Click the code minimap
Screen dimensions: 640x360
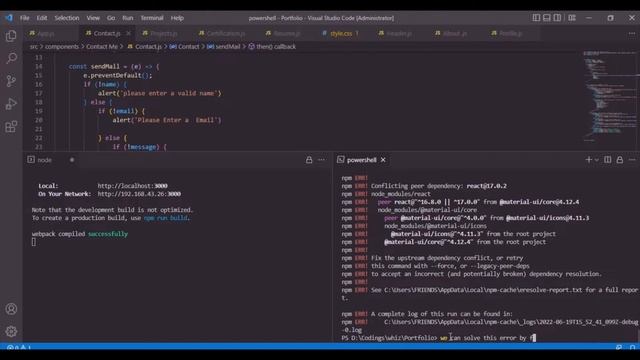[x=610, y=97]
